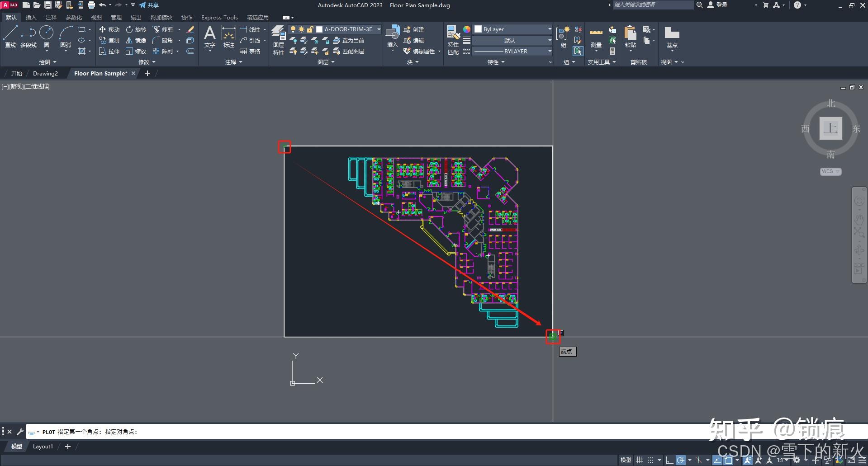Image resolution: width=868 pixels, height=466 pixels.
Task: Toggle grid display in the status bar
Action: point(639,460)
